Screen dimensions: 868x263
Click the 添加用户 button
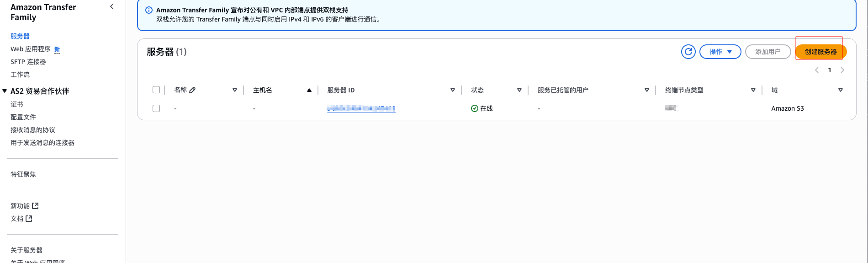click(x=768, y=52)
